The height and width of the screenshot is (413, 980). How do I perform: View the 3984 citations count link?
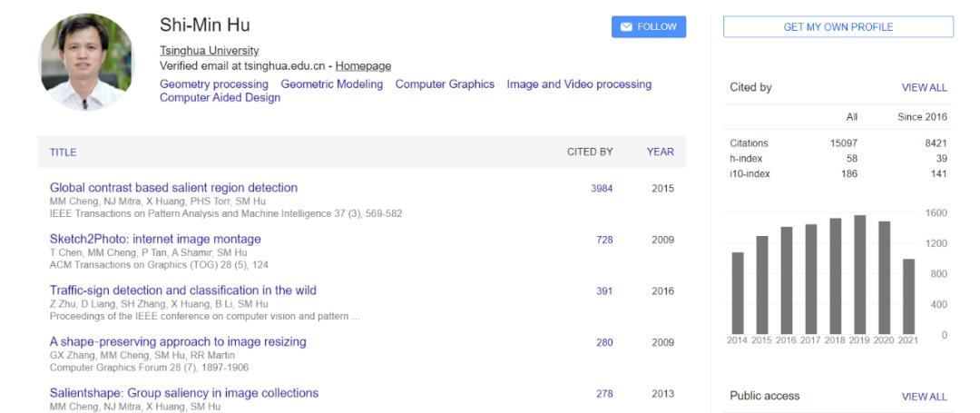tap(602, 189)
